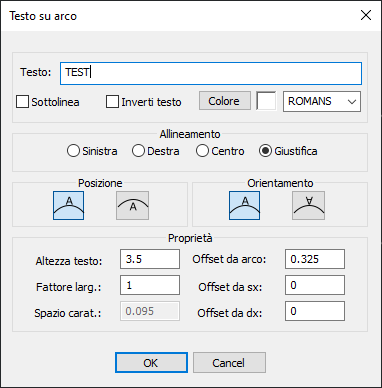The height and width of the screenshot is (388, 382).
Task: Click the Colore button
Action: coord(225,101)
